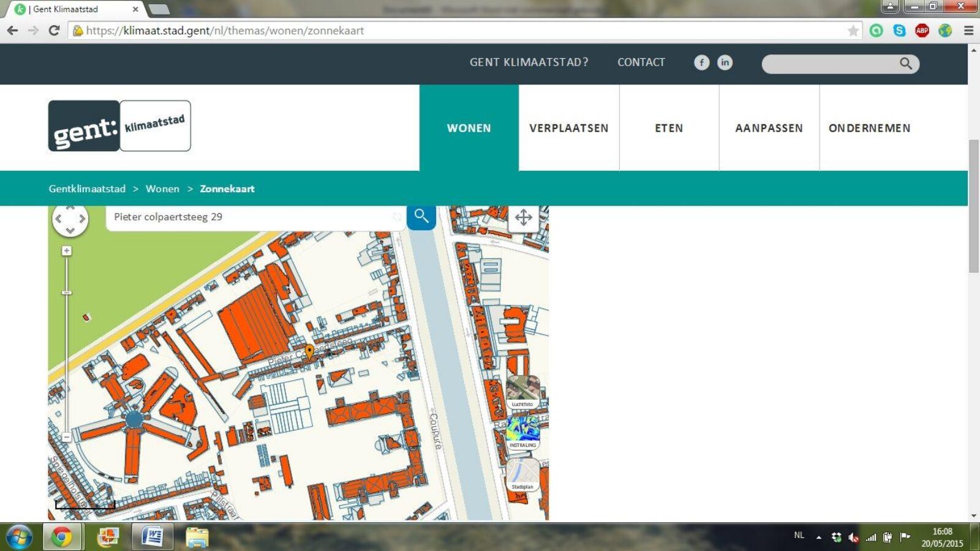
Task: Open the Verplaatsen menu tab
Action: pos(569,128)
